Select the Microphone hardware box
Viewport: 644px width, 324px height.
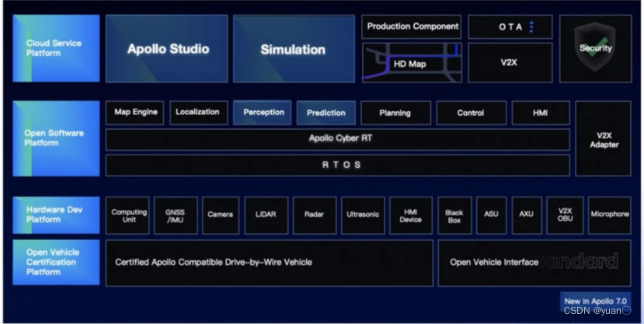coord(610,215)
